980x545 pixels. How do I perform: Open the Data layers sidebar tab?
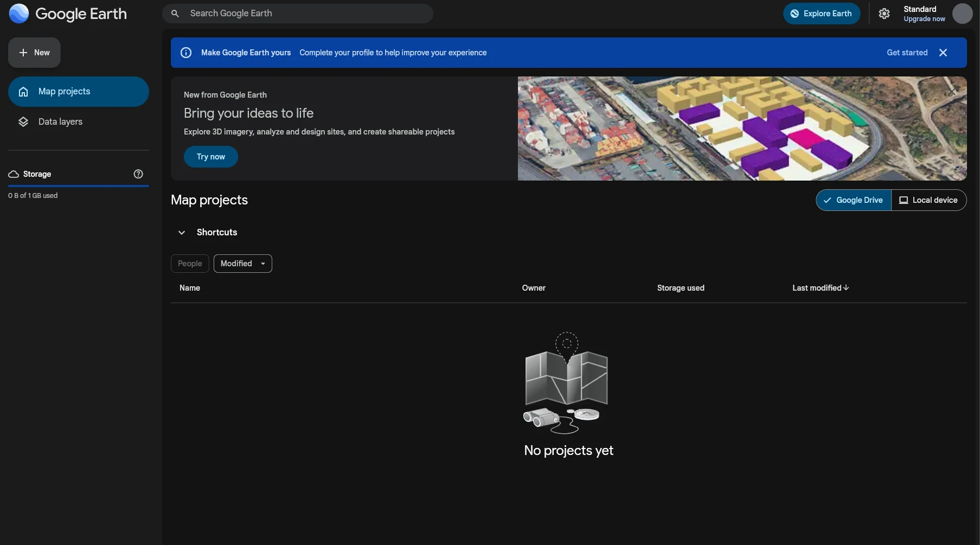(79, 122)
